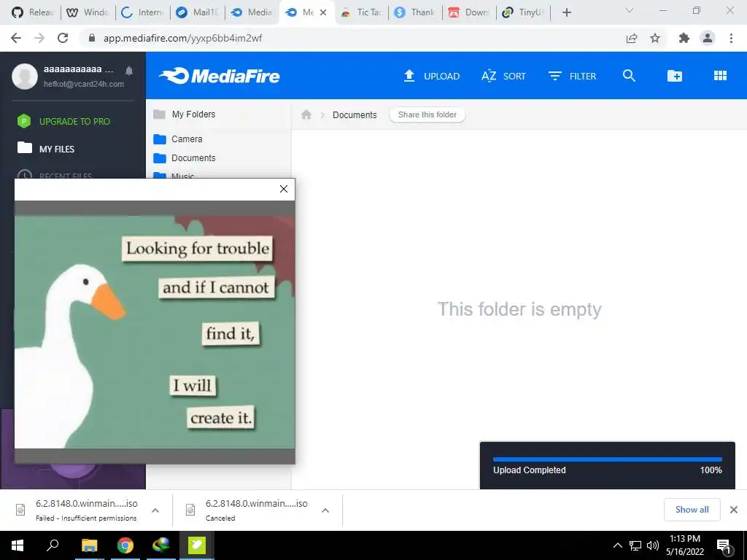Open the extensions puzzle icon
747x560 pixels.
[684, 38]
